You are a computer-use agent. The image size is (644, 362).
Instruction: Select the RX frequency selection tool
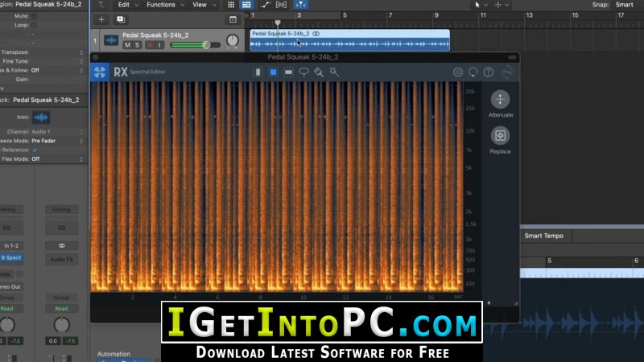pos(288,72)
